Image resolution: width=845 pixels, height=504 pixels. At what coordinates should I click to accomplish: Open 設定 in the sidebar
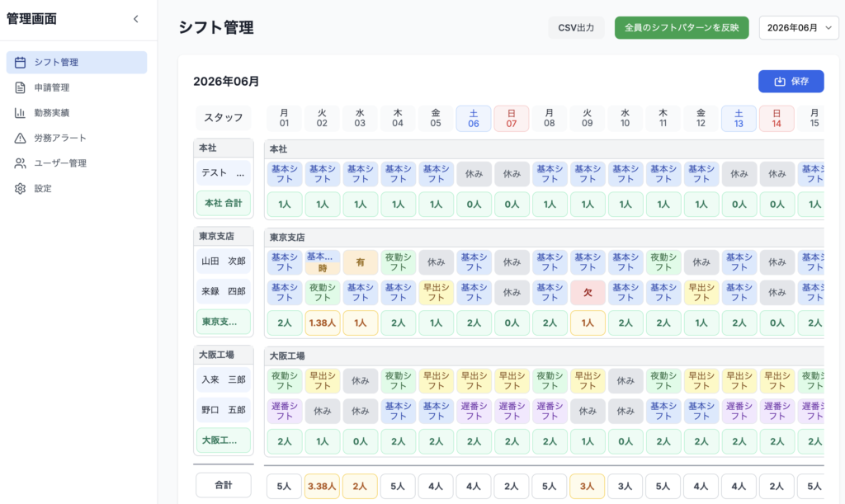point(77,188)
